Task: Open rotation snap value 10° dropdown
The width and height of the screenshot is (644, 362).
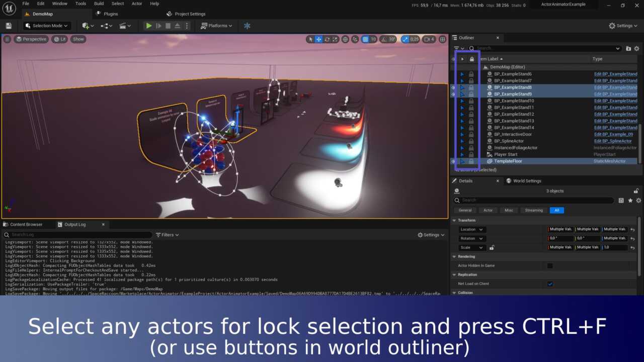Action: pyautogui.click(x=392, y=39)
